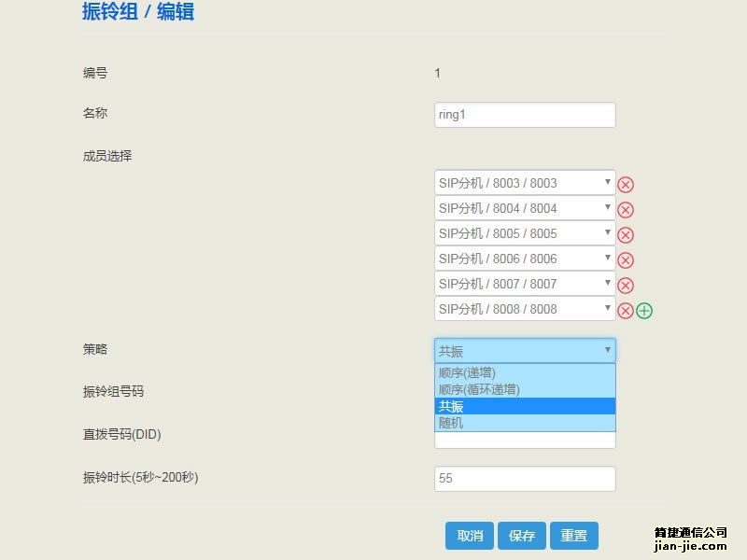747x560 pixels.
Task: Select 随机 from the strategy list
Action: 523,422
